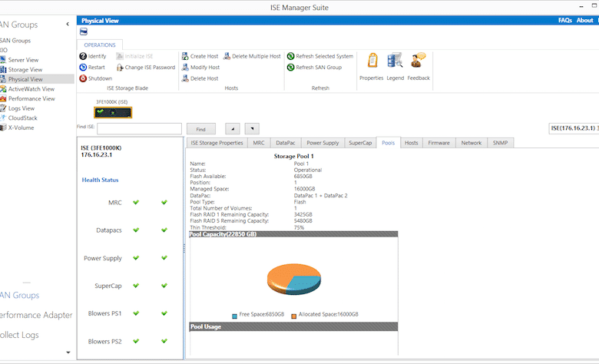The height and width of the screenshot is (364, 599).
Task: Switch to the SuperCap tab
Action: 360,143
